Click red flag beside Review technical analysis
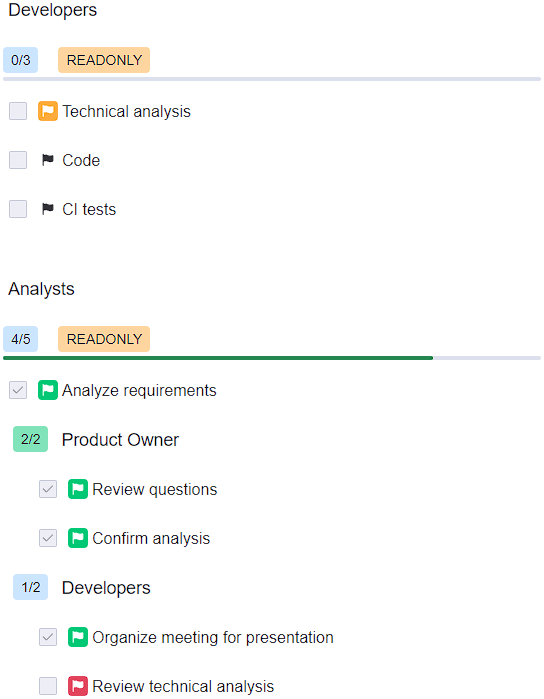This screenshot has width=544, height=699. [78, 686]
